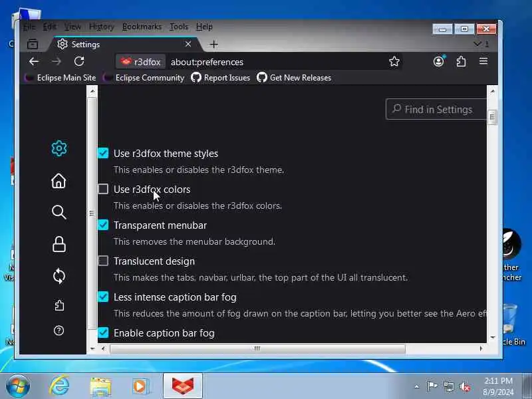Open the Tools menu
Image resolution: width=532 pixels, height=399 pixels.
tap(179, 27)
